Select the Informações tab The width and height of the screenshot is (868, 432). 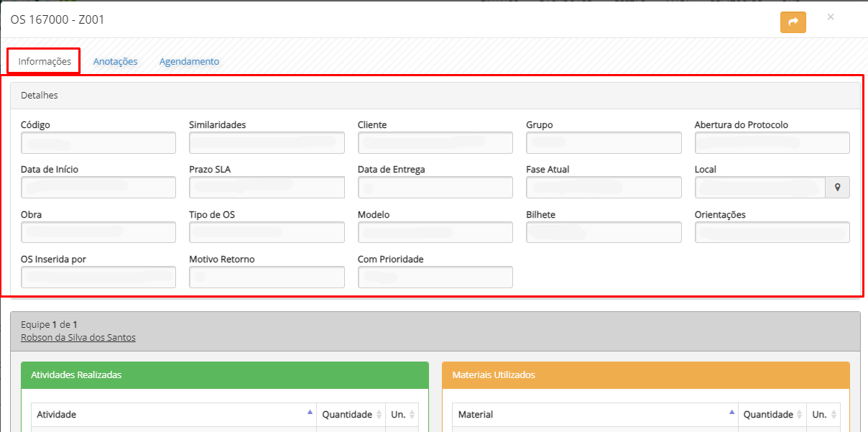[x=45, y=62]
